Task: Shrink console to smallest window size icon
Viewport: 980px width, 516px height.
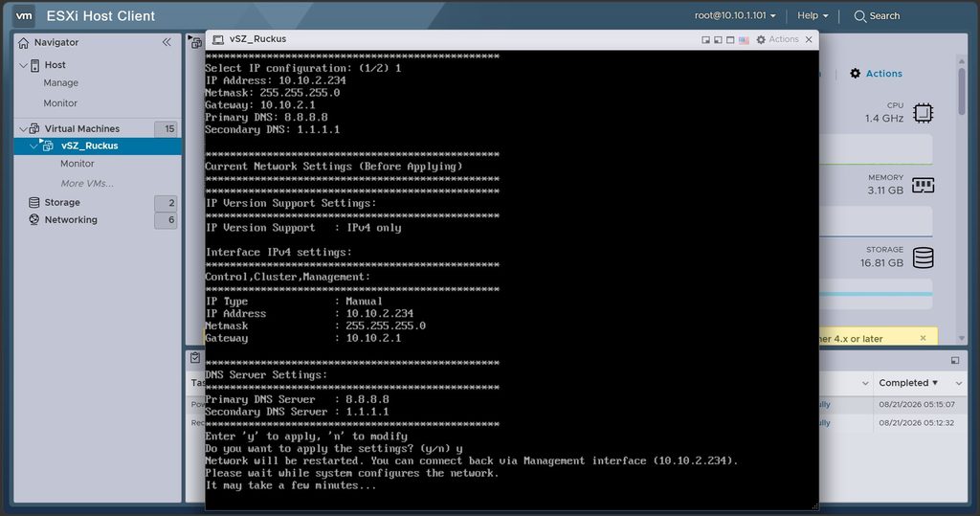Action: pyautogui.click(x=705, y=39)
